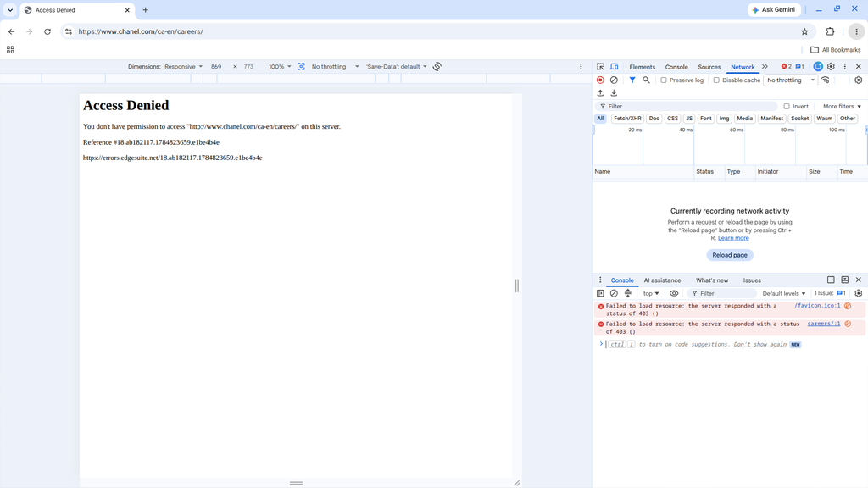Select the Doc filter chip
The image size is (868, 488).
click(x=654, y=119)
